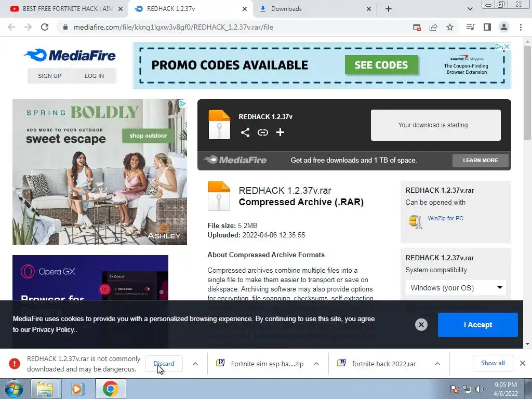
Task: Click the AdChoices icon on promo banner
Action: click(498, 46)
